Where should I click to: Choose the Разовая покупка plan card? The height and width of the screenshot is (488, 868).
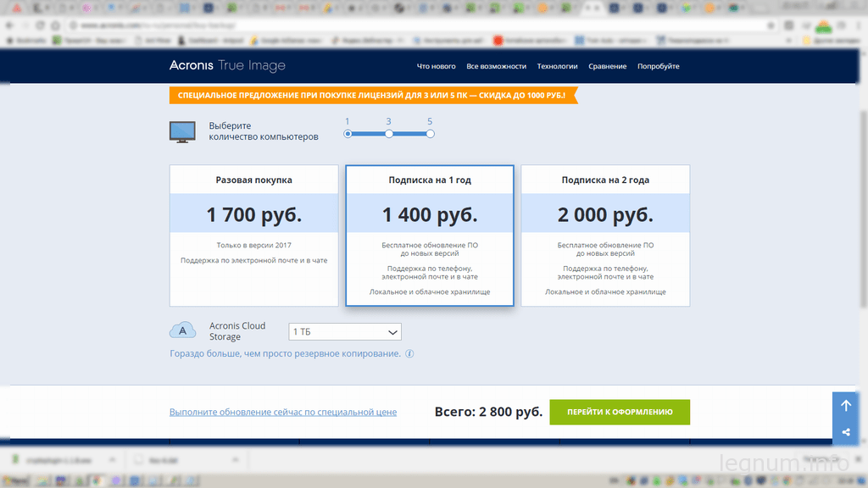tap(254, 236)
